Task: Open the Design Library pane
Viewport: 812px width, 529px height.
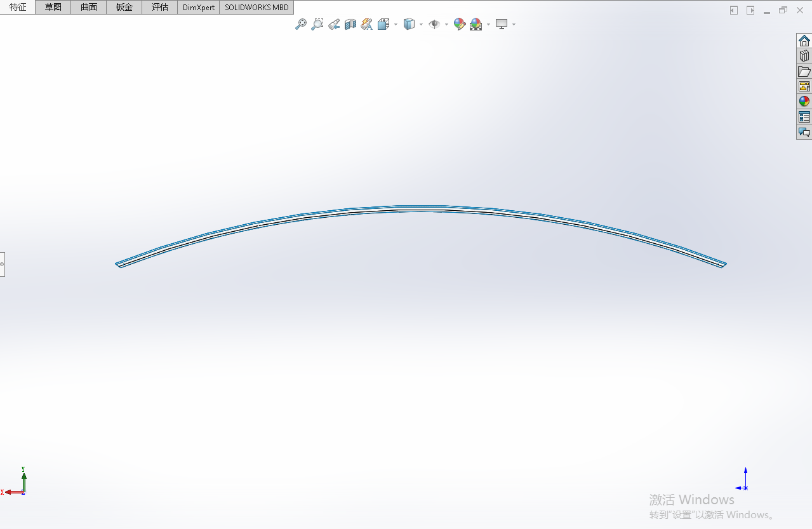Action: [804, 56]
